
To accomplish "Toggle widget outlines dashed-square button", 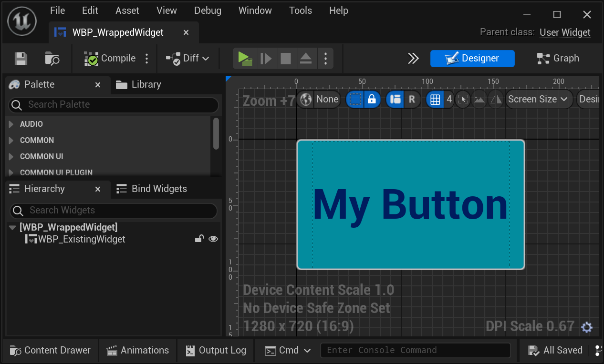I will point(355,99).
